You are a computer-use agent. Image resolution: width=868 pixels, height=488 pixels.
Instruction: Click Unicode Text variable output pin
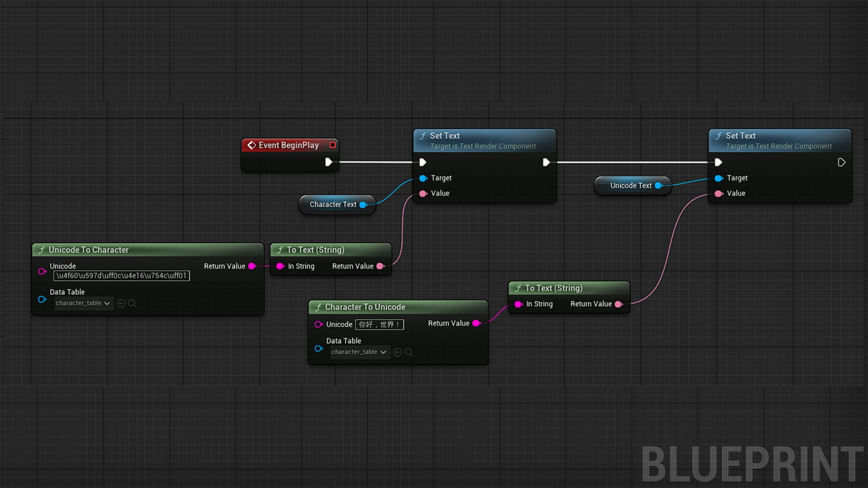pos(659,185)
